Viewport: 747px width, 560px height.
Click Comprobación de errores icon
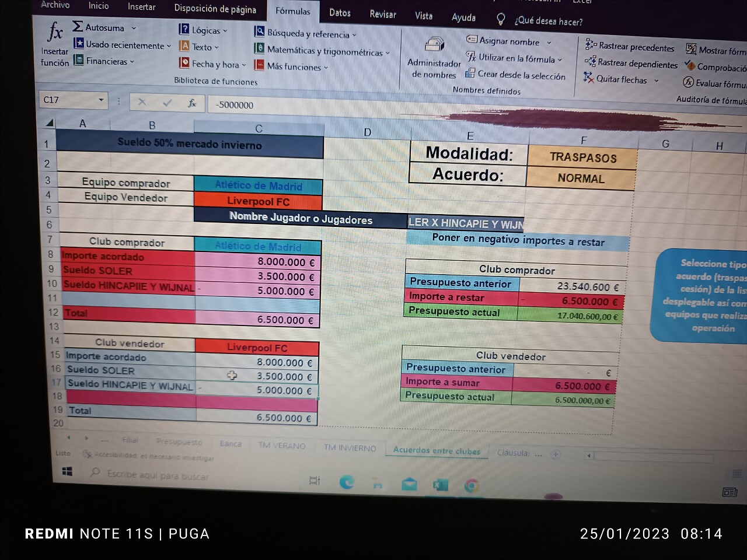(x=690, y=65)
